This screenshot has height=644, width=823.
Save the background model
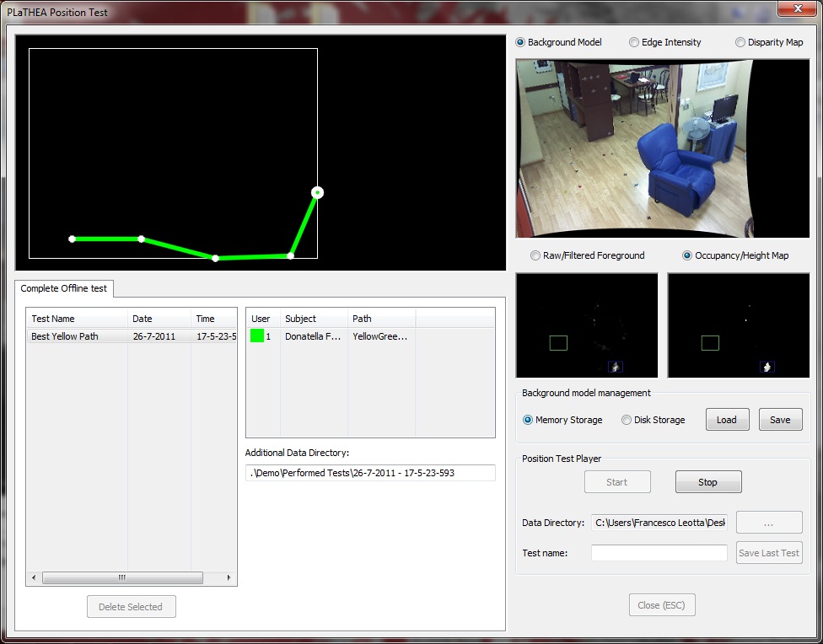pyautogui.click(x=780, y=420)
